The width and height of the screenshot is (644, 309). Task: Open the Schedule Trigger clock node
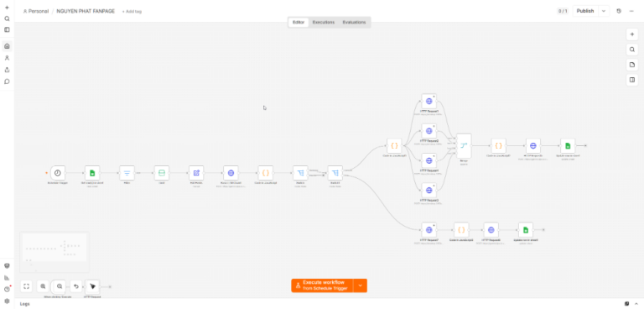(58, 173)
